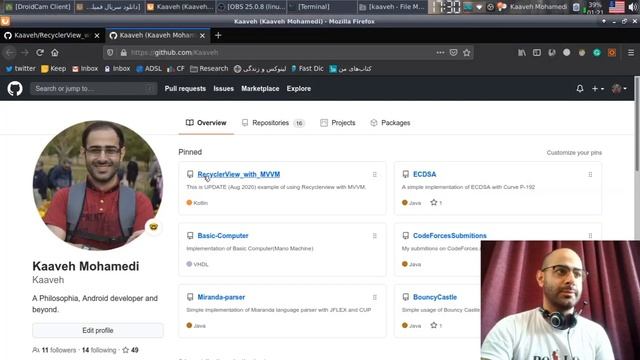Screen dimensions: 640x360
Task: Open Pull requests in GitHub header
Action: click(x=185, y=89)
